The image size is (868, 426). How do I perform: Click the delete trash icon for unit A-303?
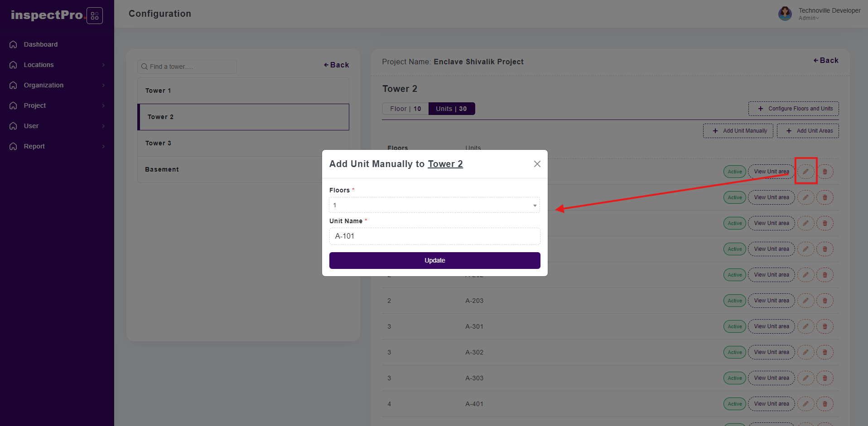(x=825, y=378)
